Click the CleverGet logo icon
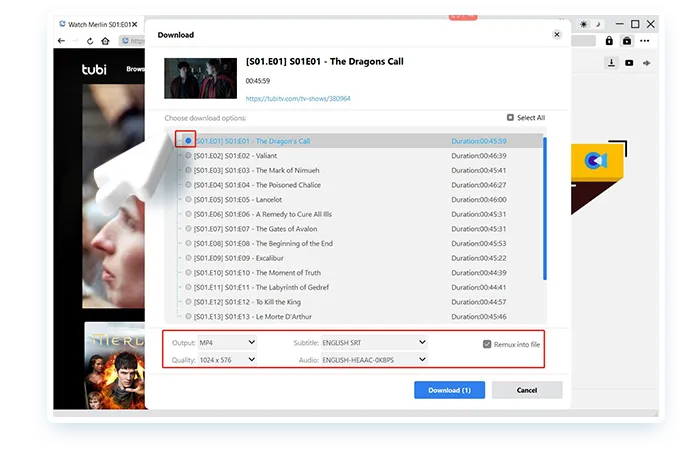Viewport: 684px width, 449px height. click(x=596, y=161)
